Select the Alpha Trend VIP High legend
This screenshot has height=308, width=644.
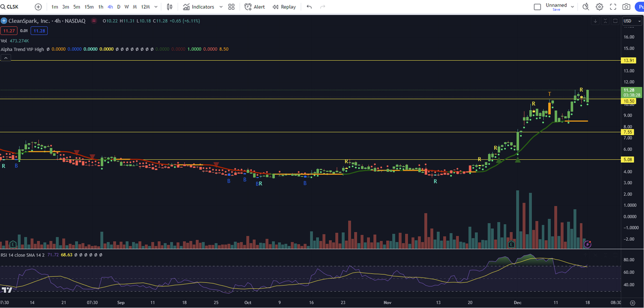coord(23,49)
